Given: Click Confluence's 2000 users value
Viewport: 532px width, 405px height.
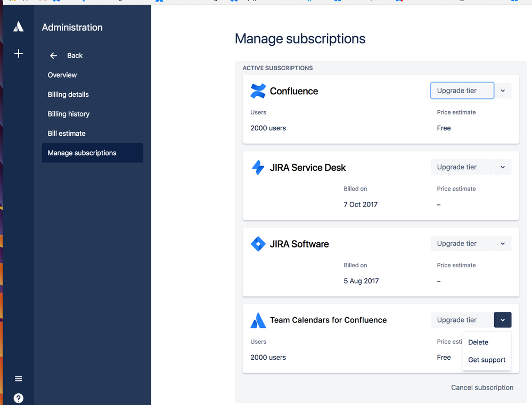Looking at the screenshot, I should pos(268,128).
